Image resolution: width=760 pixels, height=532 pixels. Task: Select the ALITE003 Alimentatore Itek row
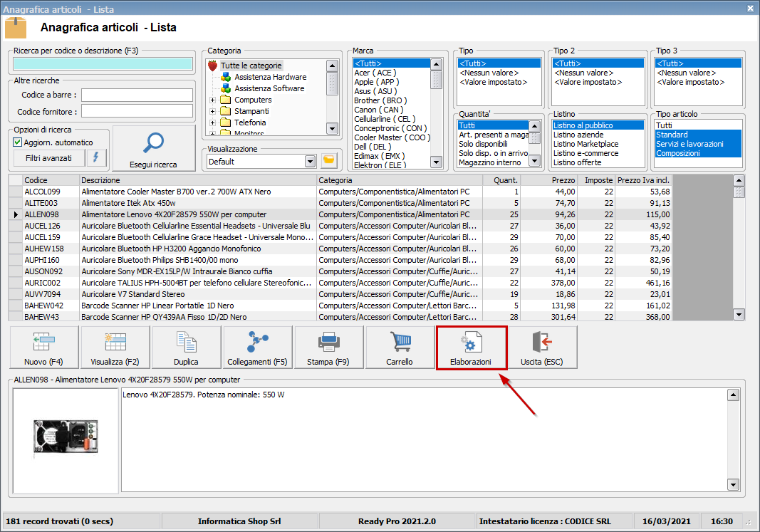click(340, 203)
